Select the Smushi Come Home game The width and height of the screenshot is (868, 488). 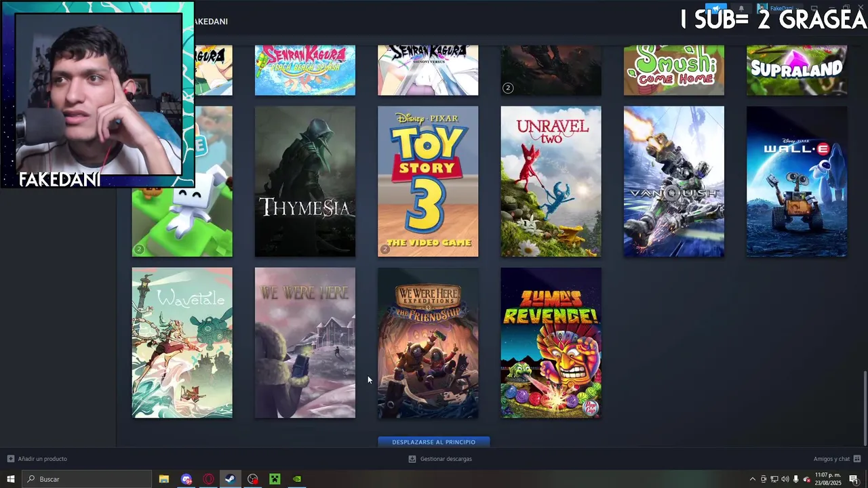click(x=674, y=70)
